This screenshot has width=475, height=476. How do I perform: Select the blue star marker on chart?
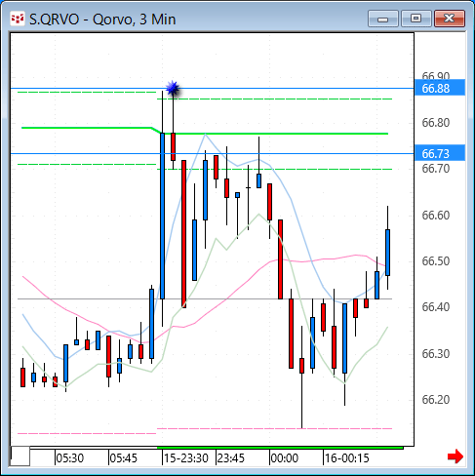click(x=173, y=88)
